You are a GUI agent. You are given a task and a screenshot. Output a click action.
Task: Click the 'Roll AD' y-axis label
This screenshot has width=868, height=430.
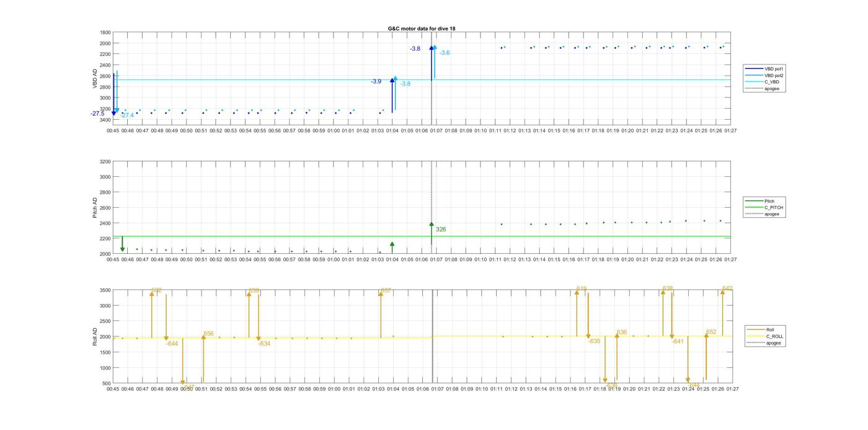click(x=95, y=336)
